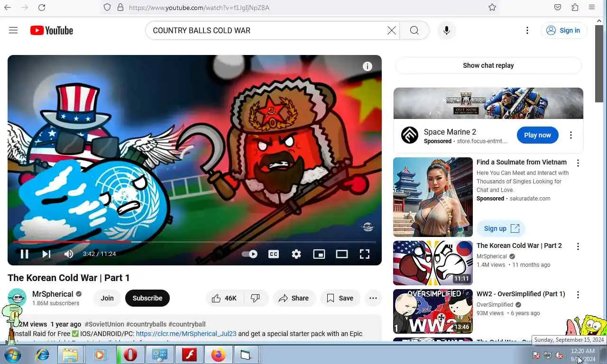Viewport: 607px width, 364px height.
Task: Toggle the autoplay switch in player
Action: (x=249, y=254)
